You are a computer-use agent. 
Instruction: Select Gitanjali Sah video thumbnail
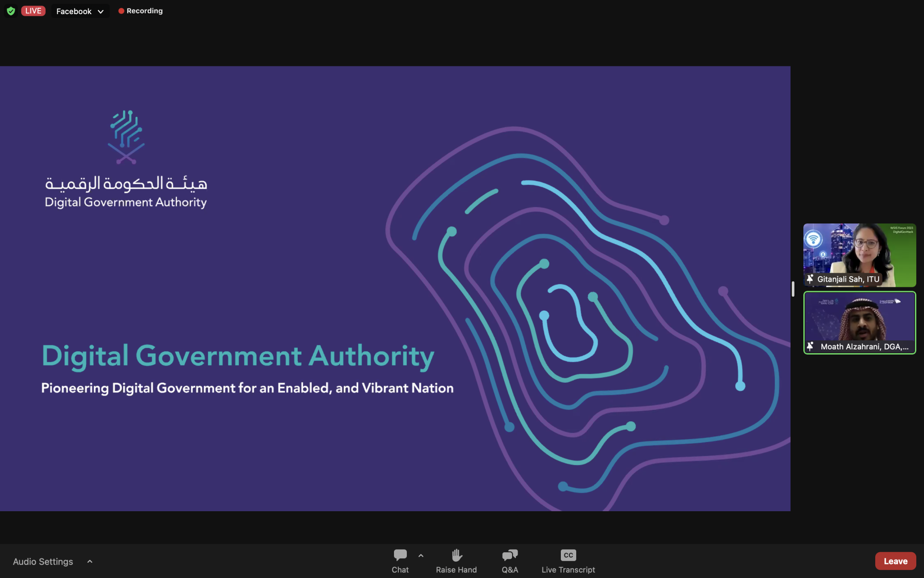859,255
